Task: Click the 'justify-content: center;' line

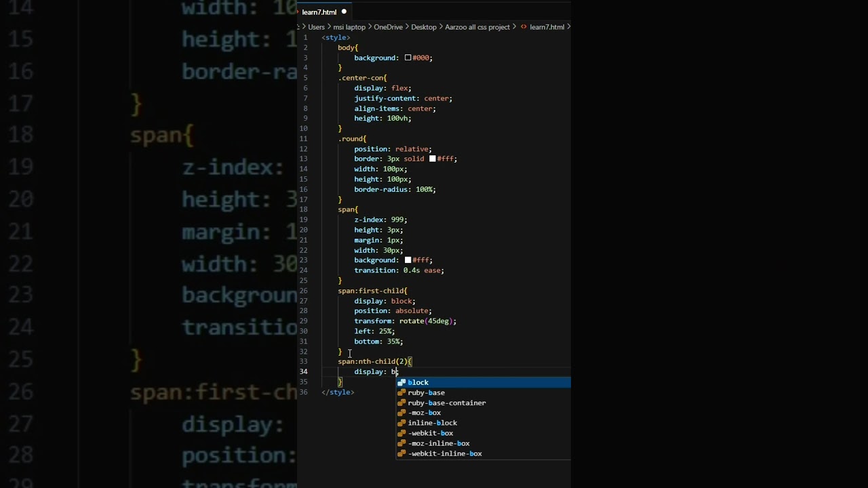Action: pyautogui.click(x=403, y=98)
